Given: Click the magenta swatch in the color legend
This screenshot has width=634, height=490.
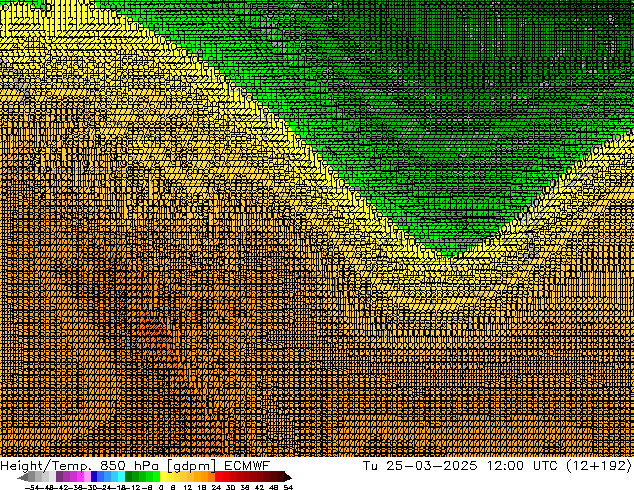Looking at the screenshot, I should 80,477.
